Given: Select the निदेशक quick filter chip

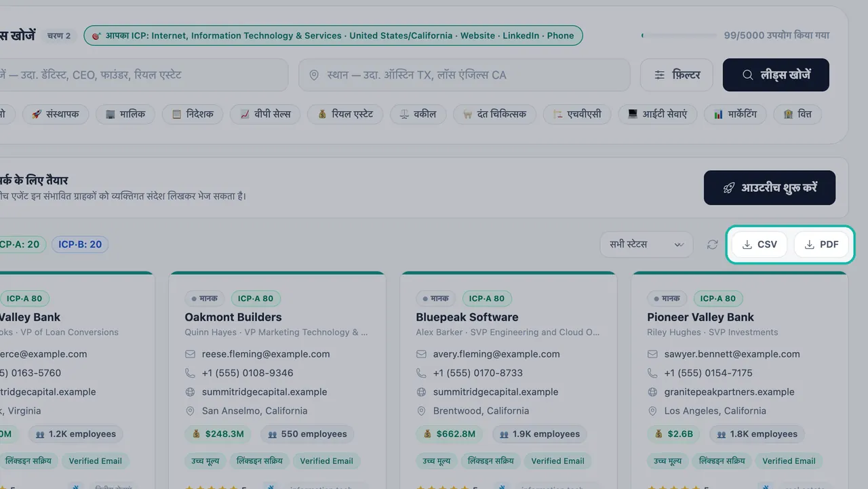Looking at the screenshot, I should coord(193,114).
